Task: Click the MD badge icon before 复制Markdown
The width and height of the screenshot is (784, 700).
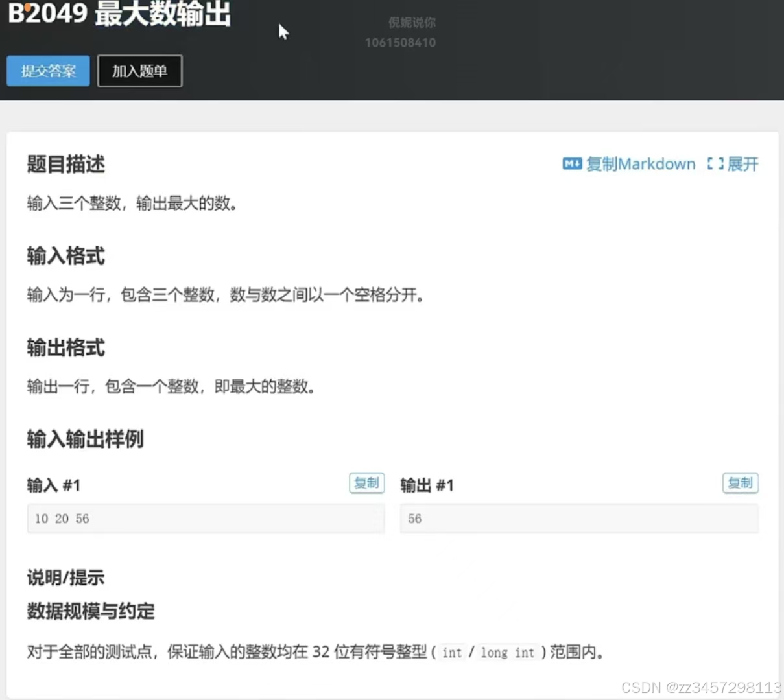Action: coord(571,164)
